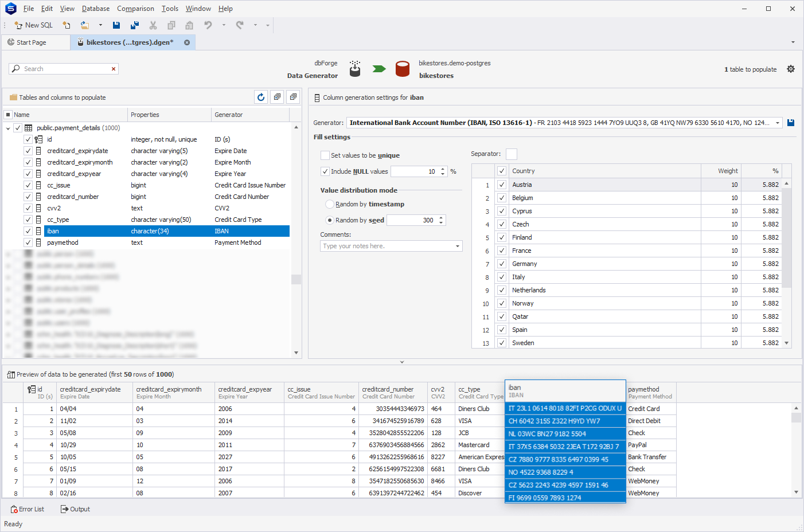The height and width of the screenshot is (532, 804).
Task: Open the toolbar options overflow dropdown
Action: click(x=267, y=25)
